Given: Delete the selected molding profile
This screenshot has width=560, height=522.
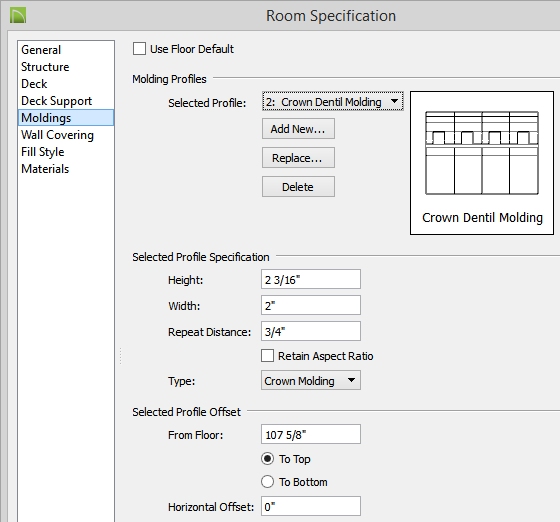Looking at the screenshot, I should [298, 187].
